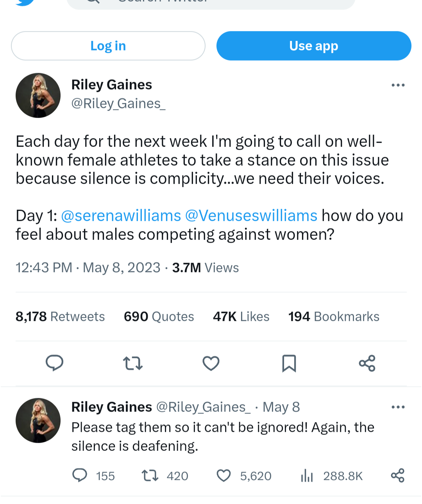
Task: View the 690 Quotes list
Action: click(159, 316)
